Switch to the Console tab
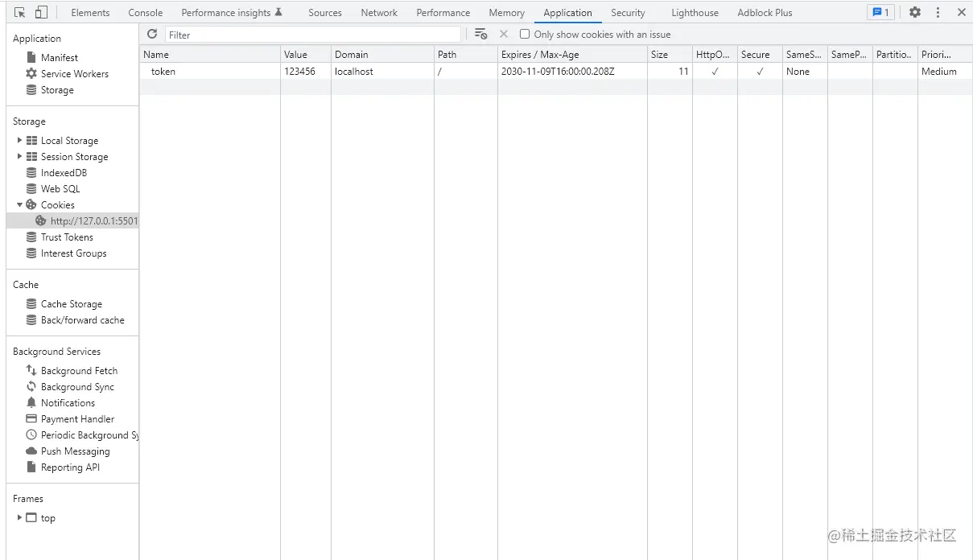 146,12
